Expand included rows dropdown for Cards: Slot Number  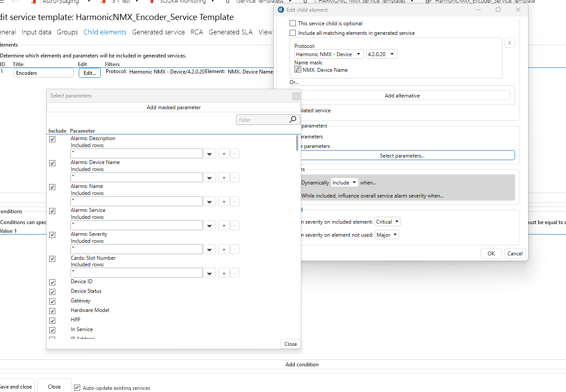click(210, 273)
